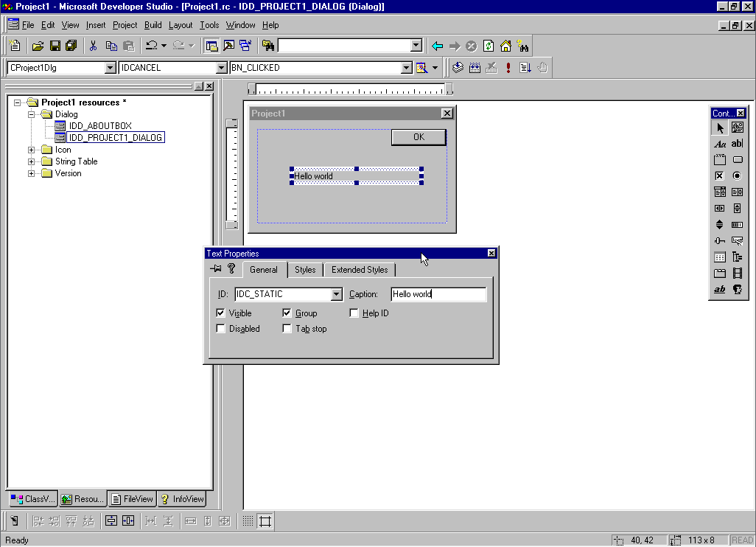Click Test dialog icon on bottom toolbar

(15, 521)
